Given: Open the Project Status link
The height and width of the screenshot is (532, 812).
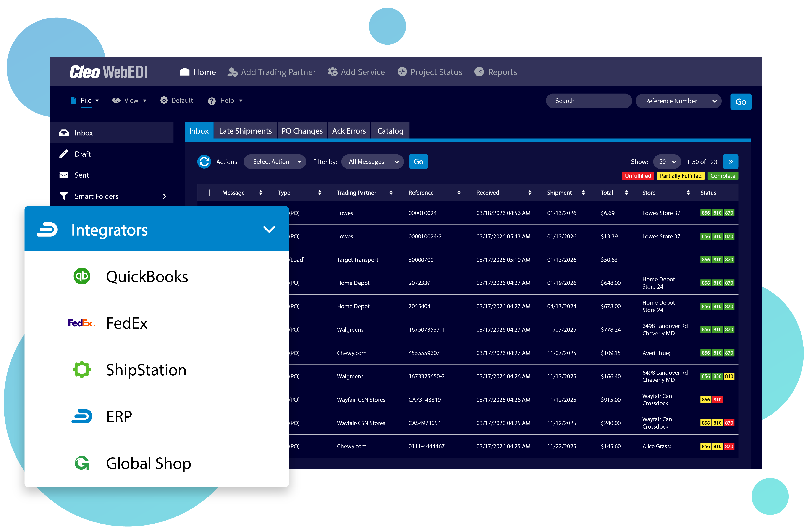Looking at the screenshot, I should pos(430,72).
